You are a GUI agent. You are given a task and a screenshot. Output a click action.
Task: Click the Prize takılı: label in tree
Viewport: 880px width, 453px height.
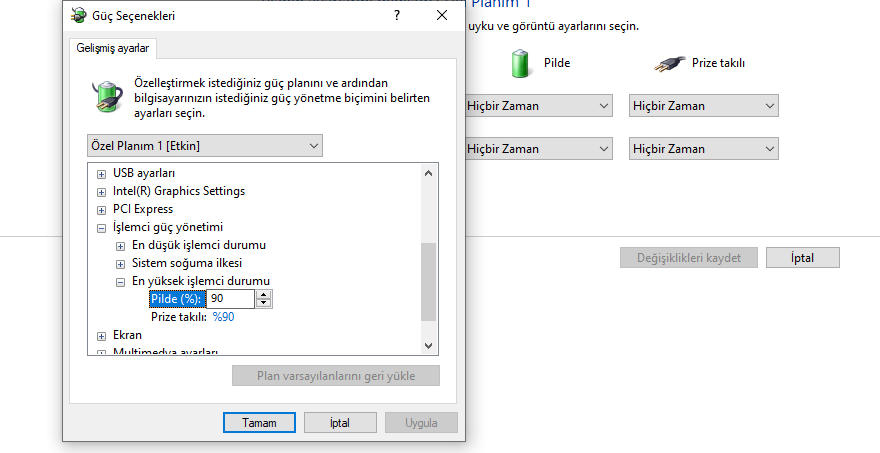click(179, 317)
